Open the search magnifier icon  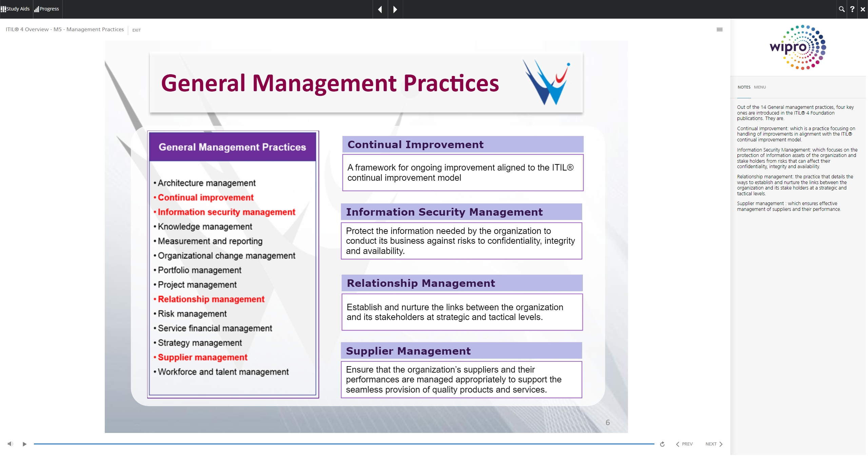pos(842,9)
